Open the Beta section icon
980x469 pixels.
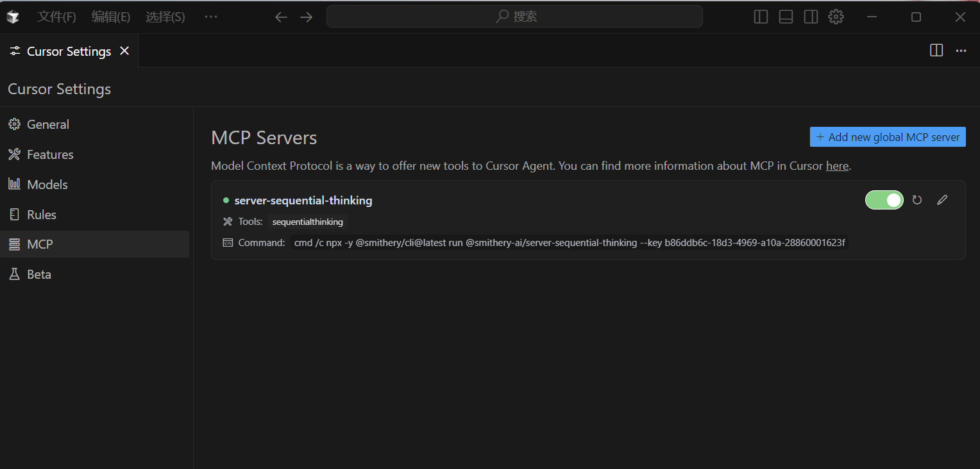[x=14, y=274]
